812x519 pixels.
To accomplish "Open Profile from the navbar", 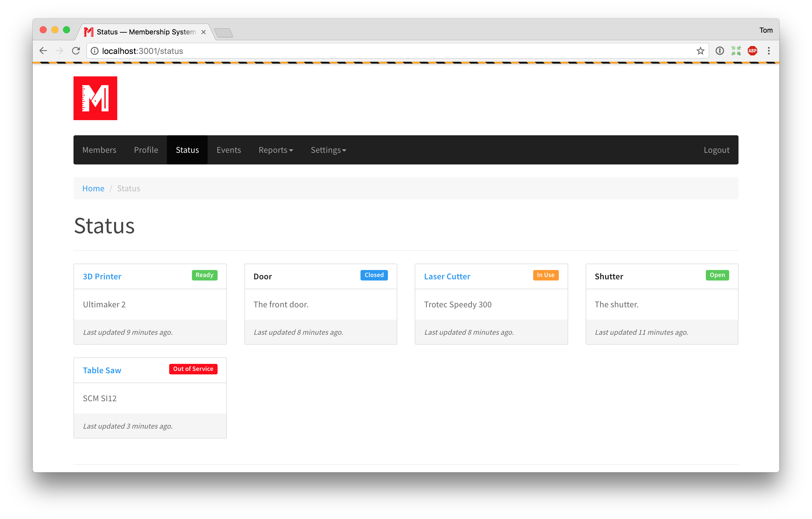I will pos(146,150).
